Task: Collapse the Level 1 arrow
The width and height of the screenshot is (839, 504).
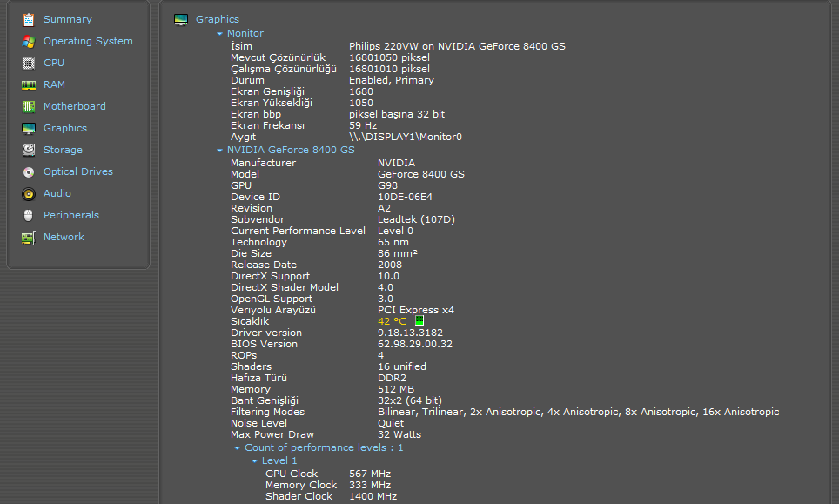Action: coord(254,461)
